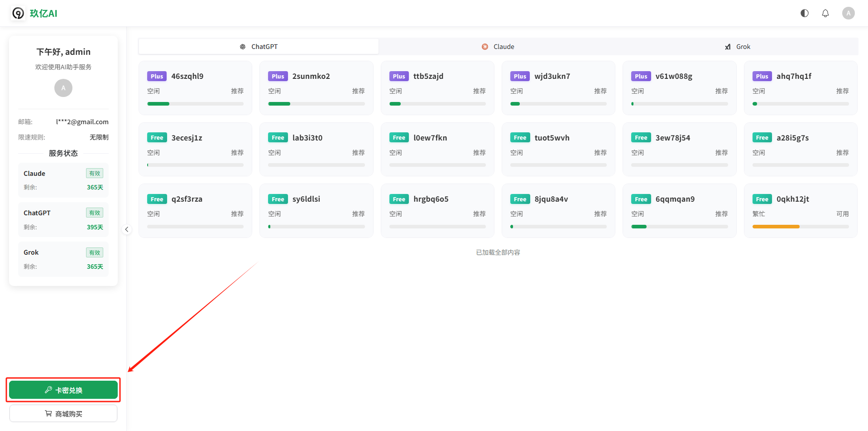Click the Free badge on 6qqmqan9
The image size is (868, 431).
(641, 199)
